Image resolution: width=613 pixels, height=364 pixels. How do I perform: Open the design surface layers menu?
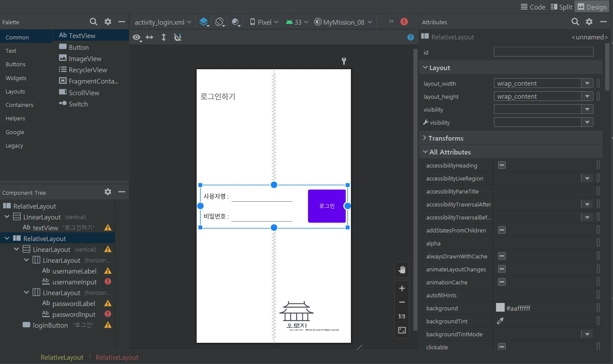[x=204, y=22]
